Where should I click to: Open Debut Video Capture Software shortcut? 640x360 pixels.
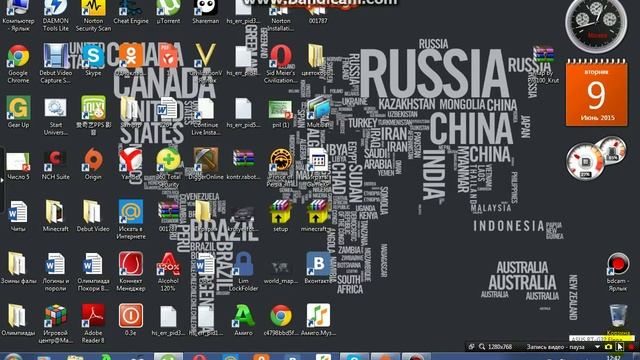[56, 64]
